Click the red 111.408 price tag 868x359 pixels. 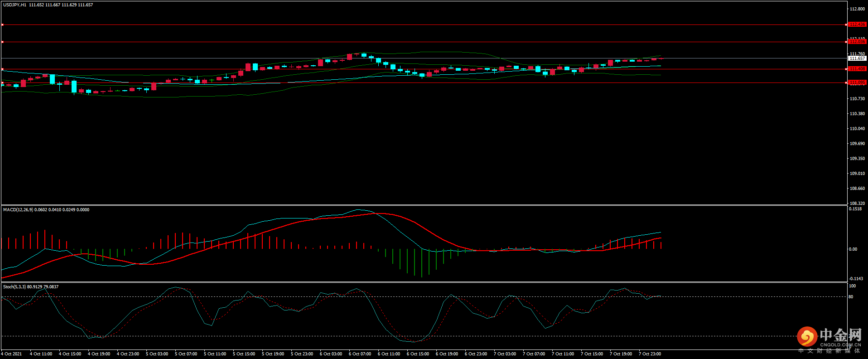point(857,69)
